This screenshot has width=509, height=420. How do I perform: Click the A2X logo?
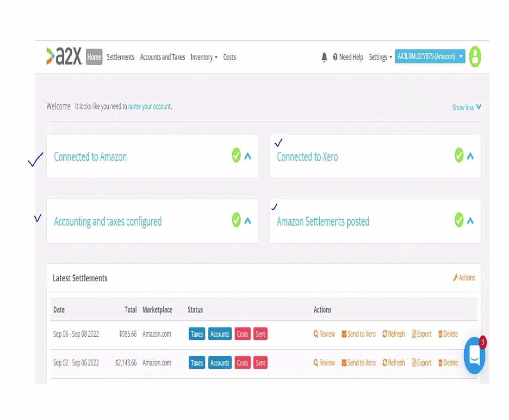64,56
